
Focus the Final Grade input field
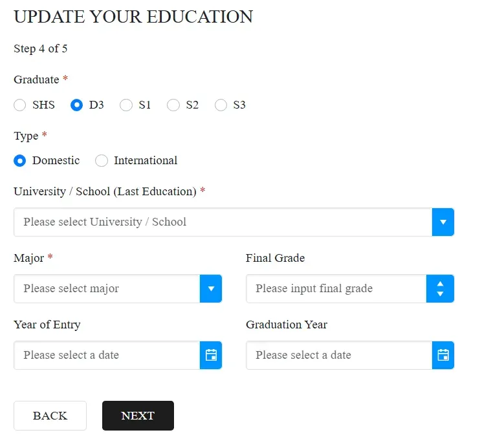click(x=336, y=288)
